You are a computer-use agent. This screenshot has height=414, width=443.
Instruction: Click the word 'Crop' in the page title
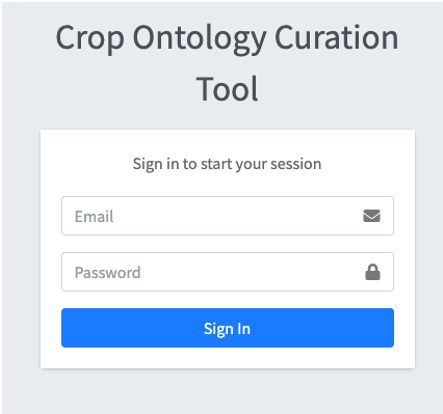tap(90, 39)
